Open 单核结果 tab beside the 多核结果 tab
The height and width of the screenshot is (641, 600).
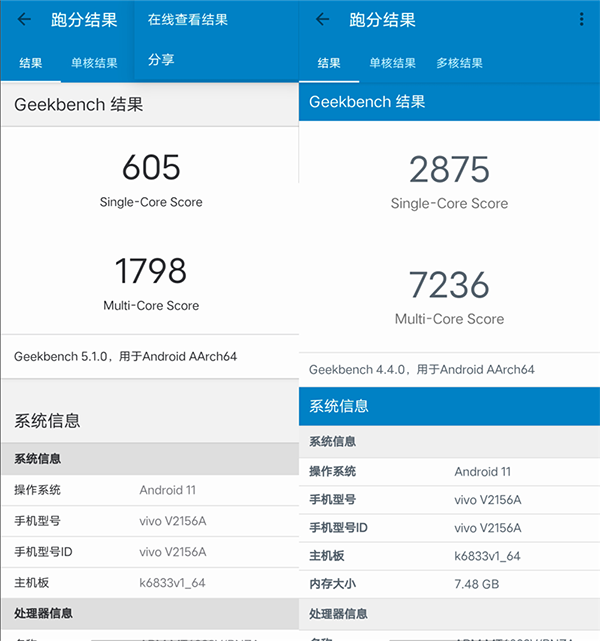point(392,63)
